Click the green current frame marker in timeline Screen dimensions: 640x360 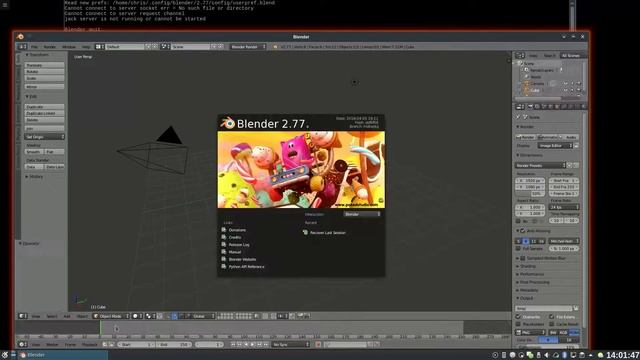[100, 327]
